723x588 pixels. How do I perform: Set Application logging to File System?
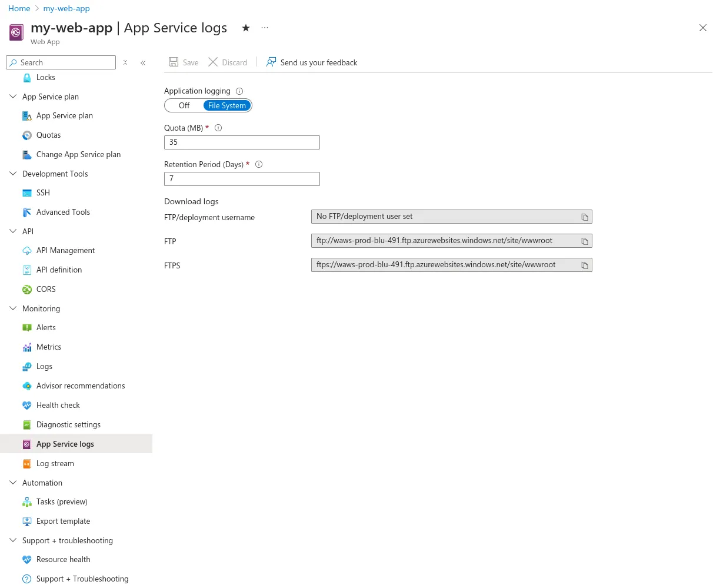click(227, 105)
